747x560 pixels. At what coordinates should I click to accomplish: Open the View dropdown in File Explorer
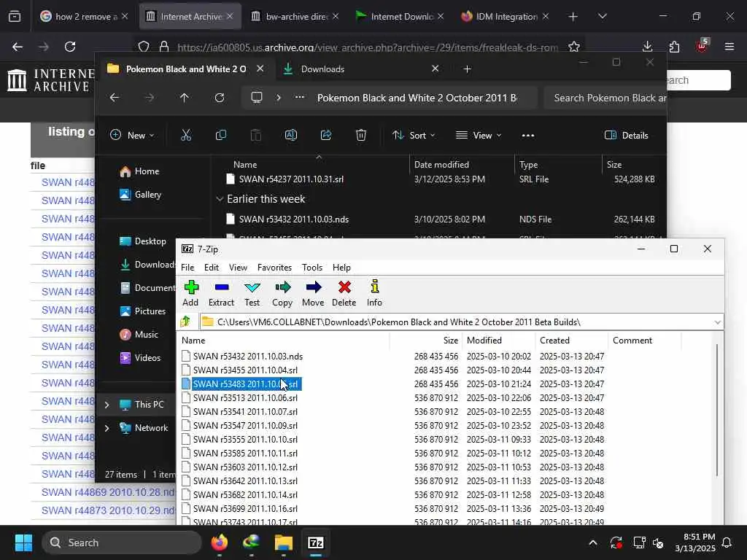pyautogui.click(x=479, y=135)
